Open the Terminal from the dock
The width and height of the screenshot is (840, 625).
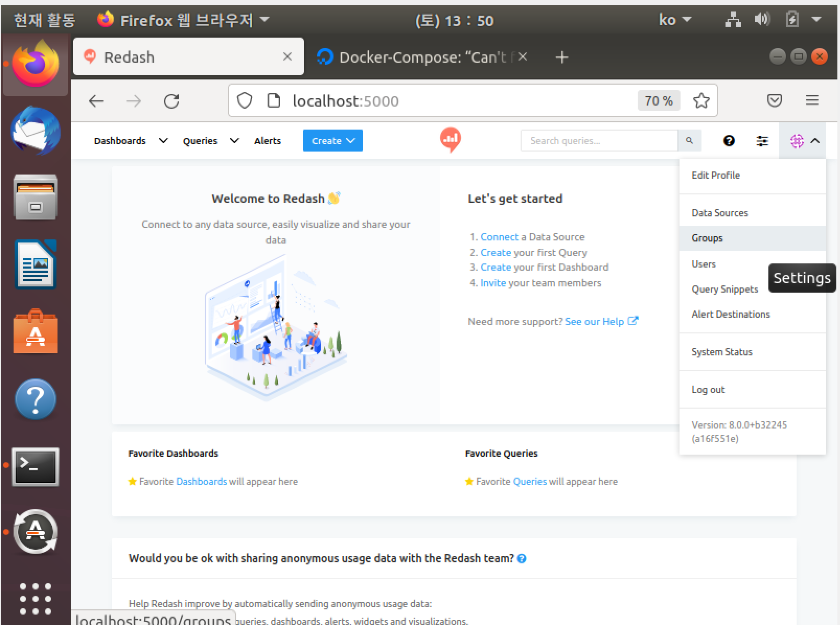(x=36, y=467)
